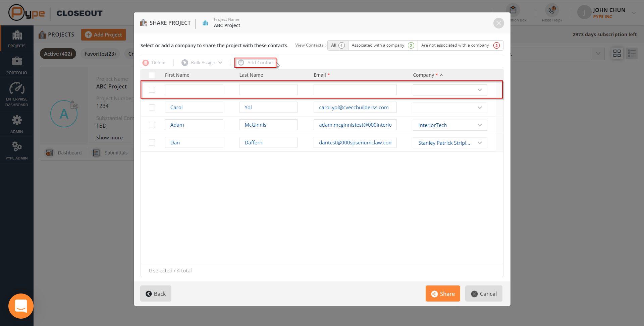The height and width of the screenshot is (326, 644).
Task: Click the ABC Project avatar circle
Action: point(64,114)
